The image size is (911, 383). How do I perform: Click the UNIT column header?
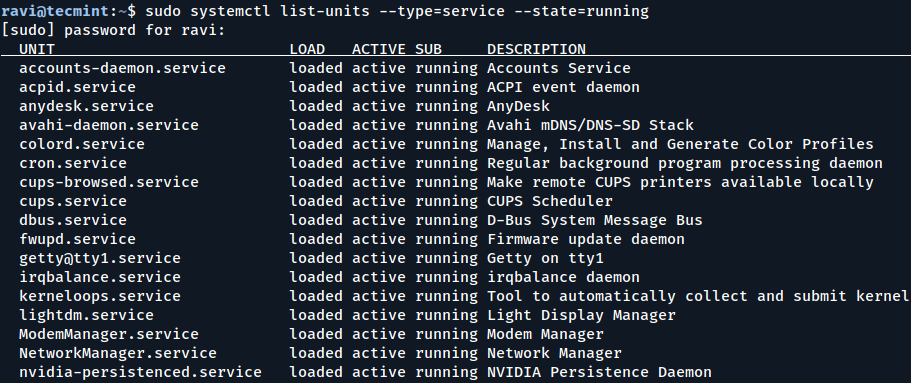click(37, 49)
